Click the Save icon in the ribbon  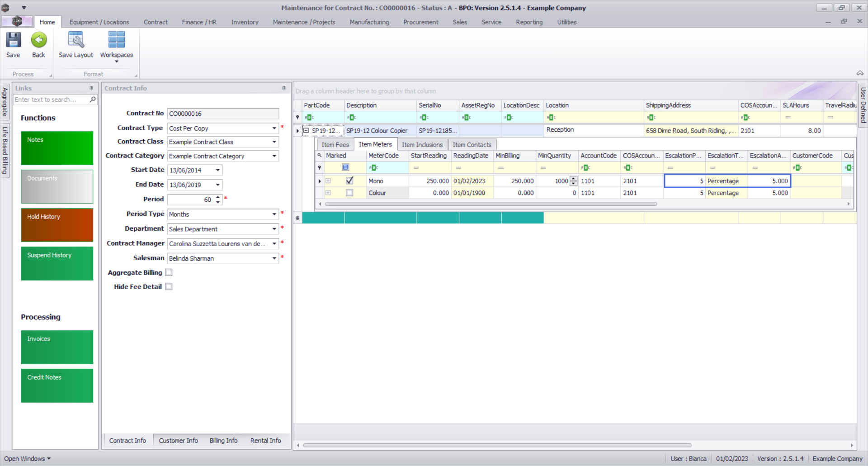tap(13, 40)
